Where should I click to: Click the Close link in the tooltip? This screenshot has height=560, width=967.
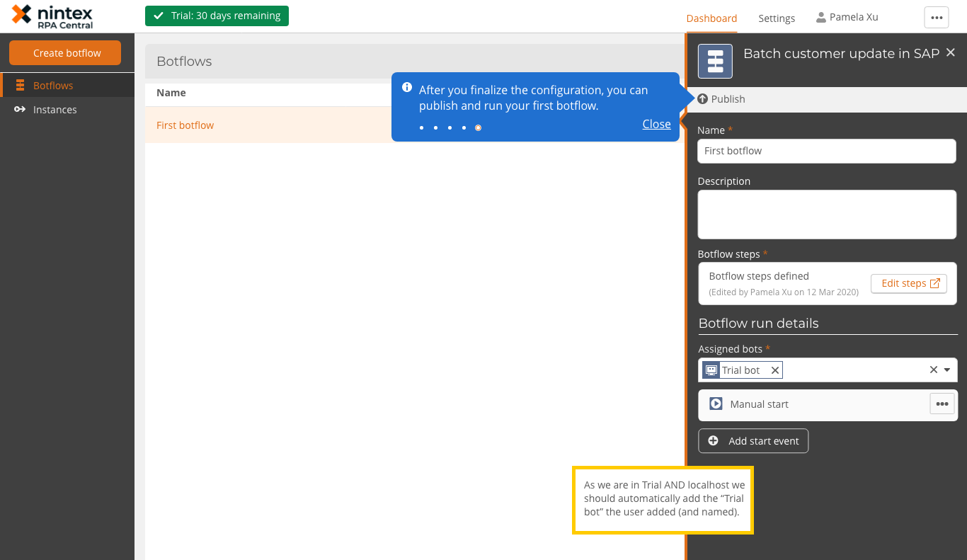point(656,124)
